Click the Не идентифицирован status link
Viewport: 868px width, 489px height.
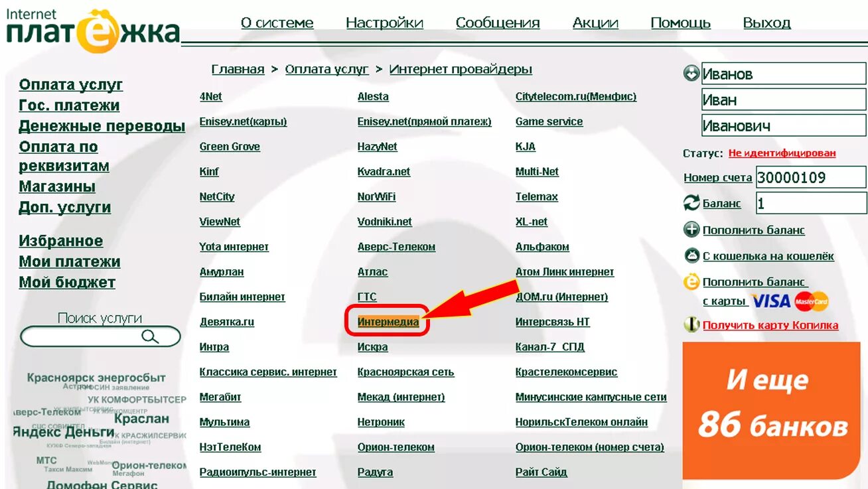782,153
